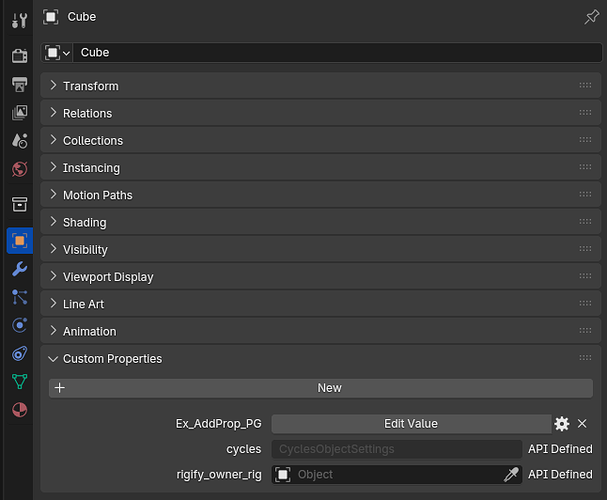
Task: Select the Object properties tab
Action: pyautogui.click(x=19, y=241)
